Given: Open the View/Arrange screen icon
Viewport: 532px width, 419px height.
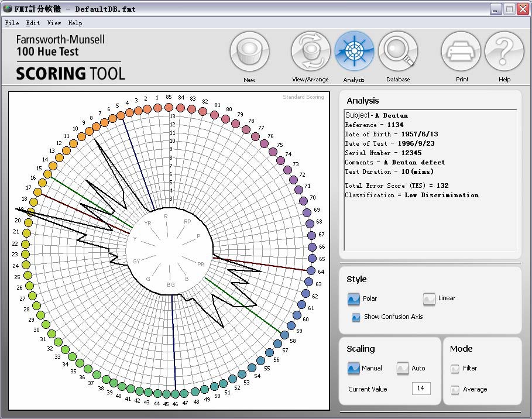Looking at the screenshot, I should click(310, 52).
